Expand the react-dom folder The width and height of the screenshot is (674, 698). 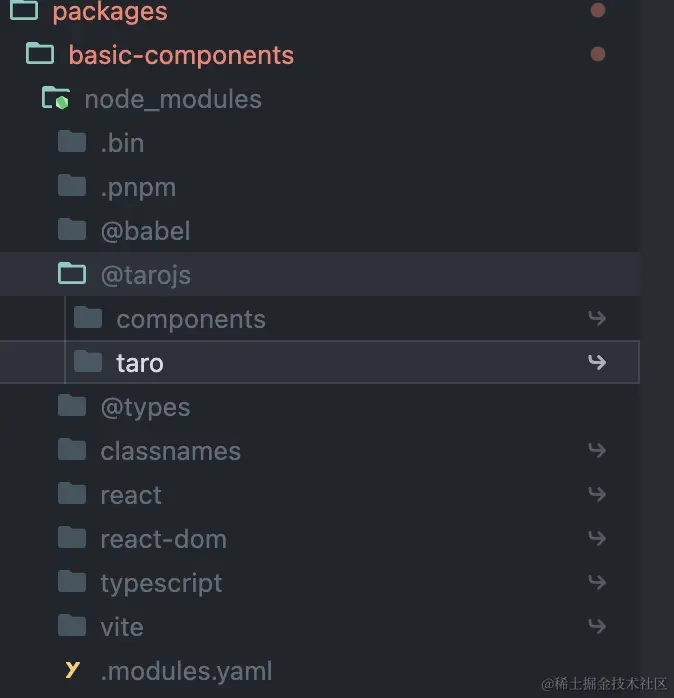click(x=163, y=539)
